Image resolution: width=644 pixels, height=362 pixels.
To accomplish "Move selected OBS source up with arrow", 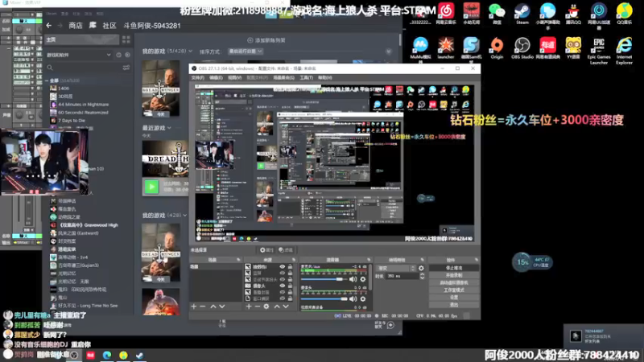I will pos(277,306).
